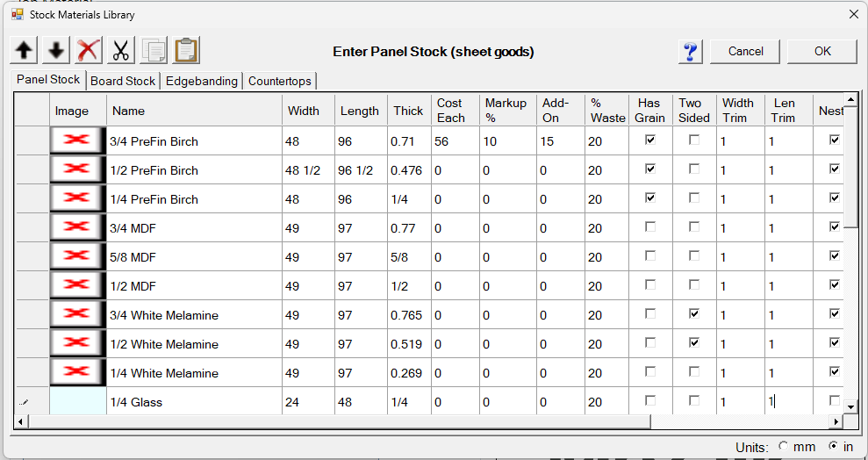Switch to the Countertops tab
Image resolution: width=868 pixels, height=460 pixels.
coord(280,81)
